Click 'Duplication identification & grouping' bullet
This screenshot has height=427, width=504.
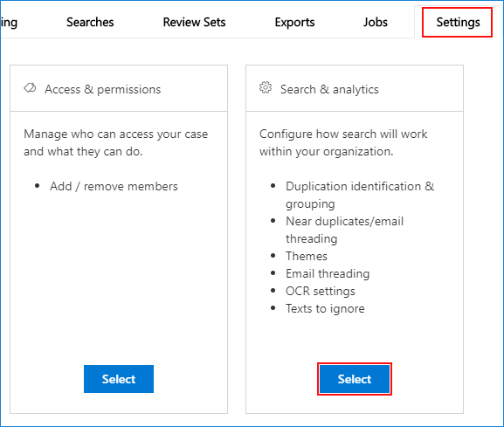pos(360,195)
